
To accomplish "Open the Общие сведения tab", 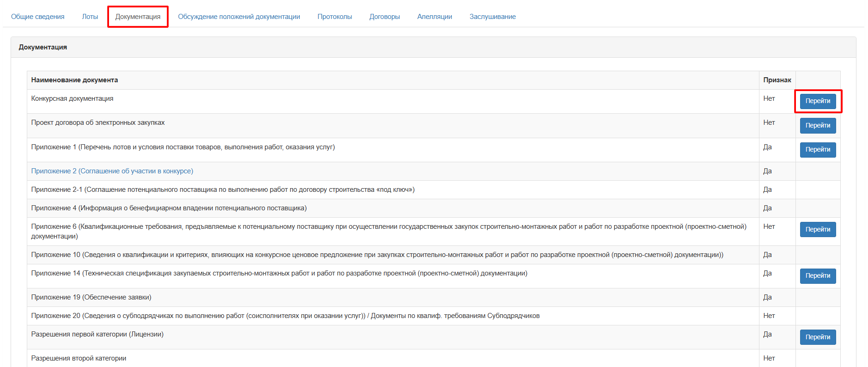I will [x=38, y=17].
